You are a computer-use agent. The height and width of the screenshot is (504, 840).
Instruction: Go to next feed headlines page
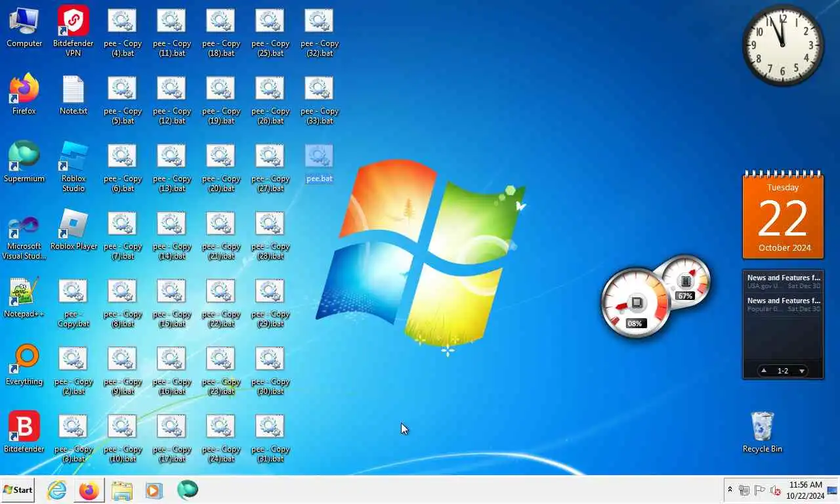(x=801, y=371)
